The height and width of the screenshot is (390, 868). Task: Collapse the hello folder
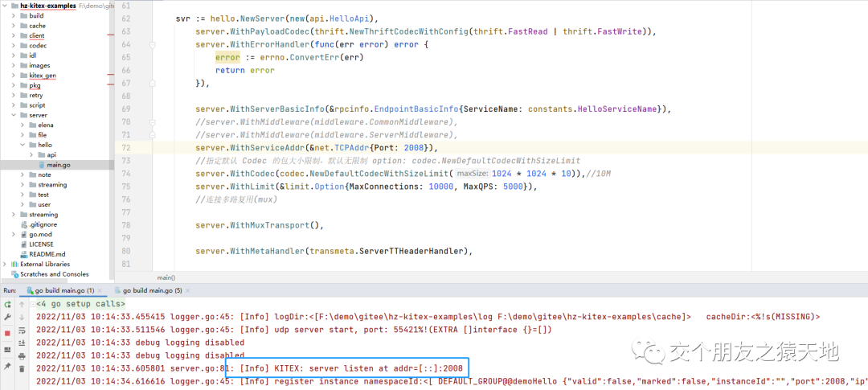pos(23,145)
